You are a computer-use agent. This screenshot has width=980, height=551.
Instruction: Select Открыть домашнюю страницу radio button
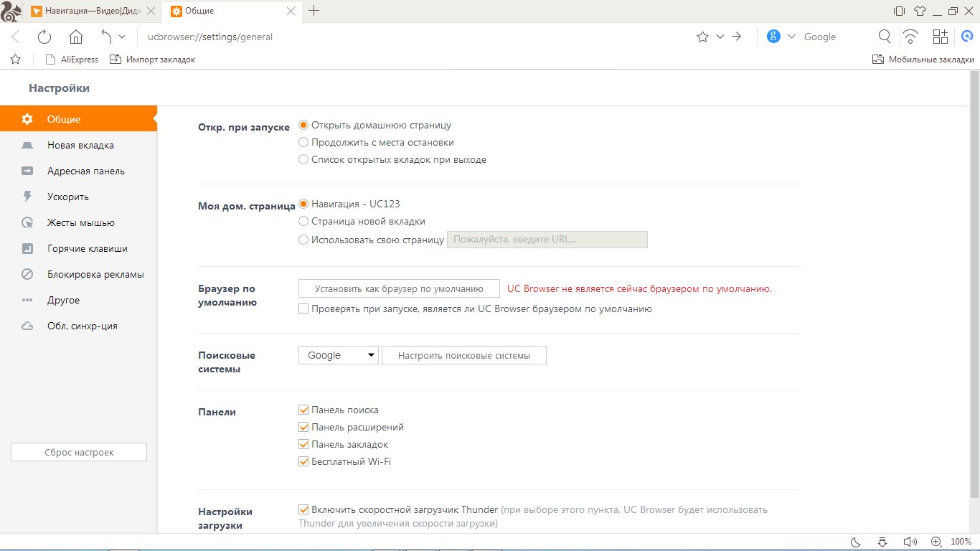[303, 125]
